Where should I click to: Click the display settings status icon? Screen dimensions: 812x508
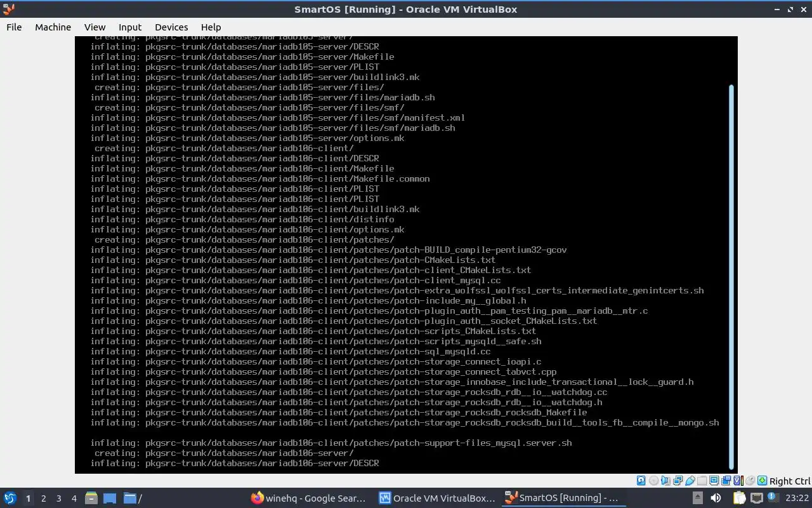tap(714, 481)
